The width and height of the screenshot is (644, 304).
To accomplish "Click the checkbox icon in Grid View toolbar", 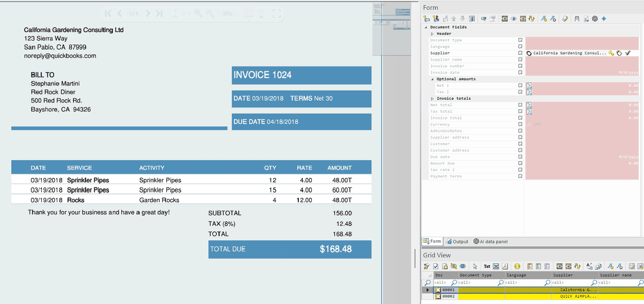I will tap(435, 266).
